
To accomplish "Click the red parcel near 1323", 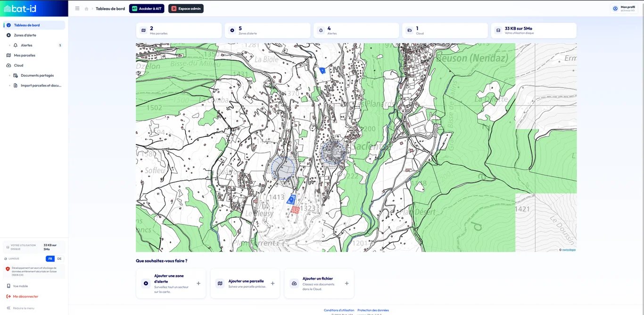I will click(295, 210).
